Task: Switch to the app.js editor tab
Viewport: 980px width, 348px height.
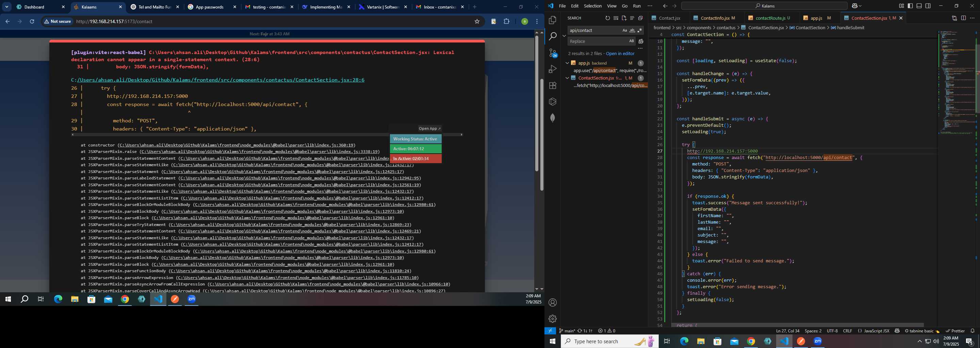Action: click(819, 18)
